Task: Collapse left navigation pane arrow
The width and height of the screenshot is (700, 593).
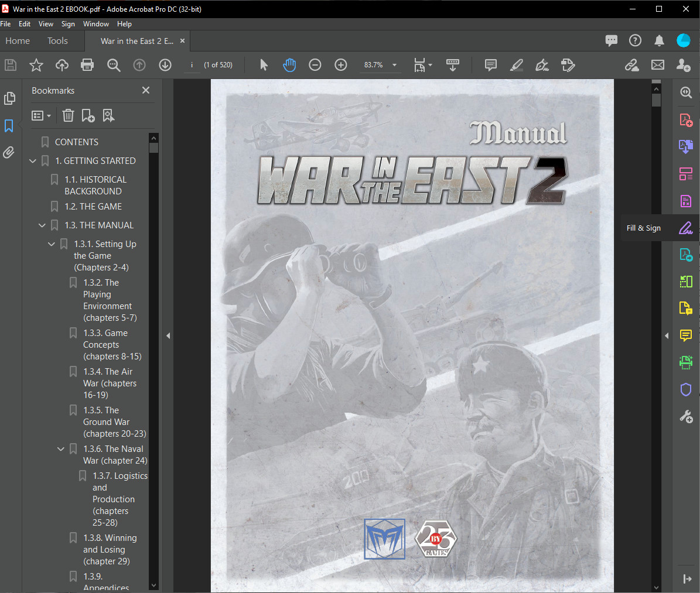Action: pos(168,335)
